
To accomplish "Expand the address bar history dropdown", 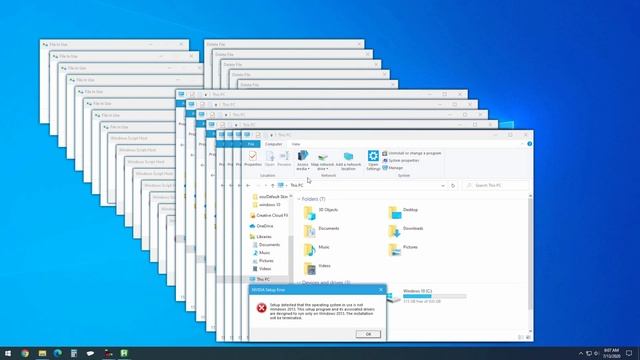I will pyautogui.click(x=443, y=186).
